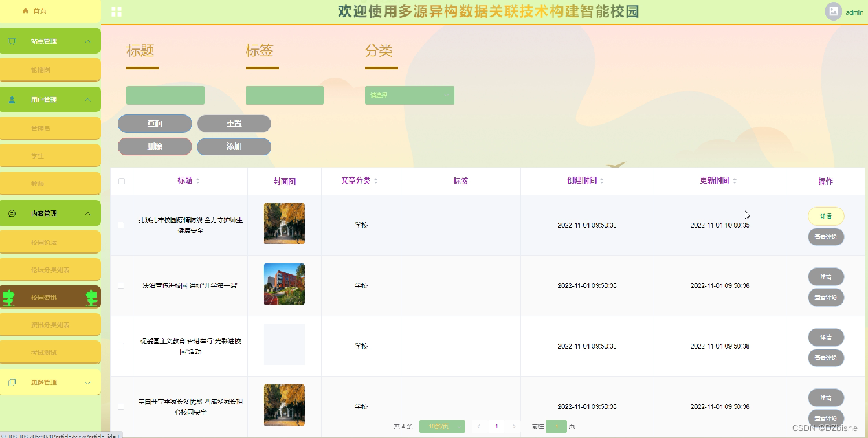Focus the 标签 search input field
The height and width of the screenshot is (438, 868).
pos(285,95)
